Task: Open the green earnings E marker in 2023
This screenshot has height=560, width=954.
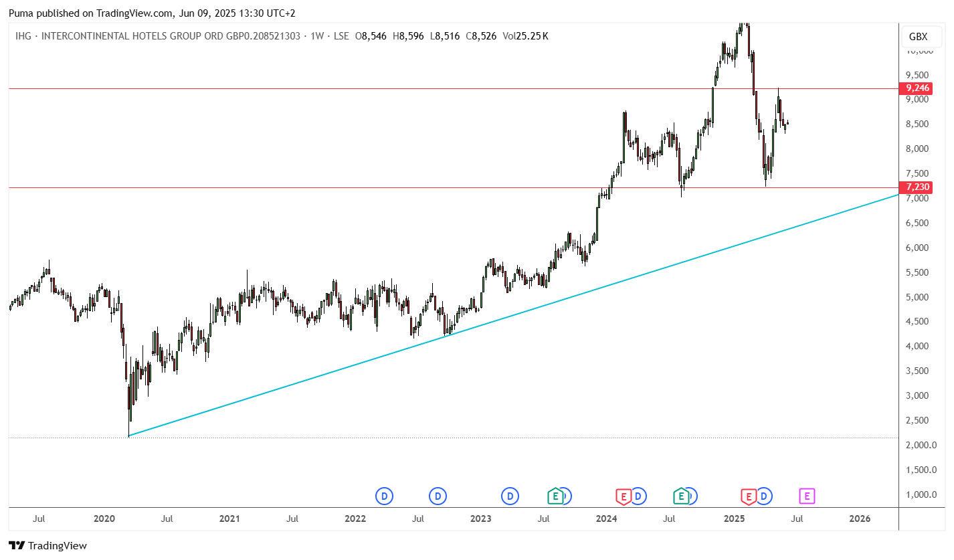Action: click(x=555, y=496)
